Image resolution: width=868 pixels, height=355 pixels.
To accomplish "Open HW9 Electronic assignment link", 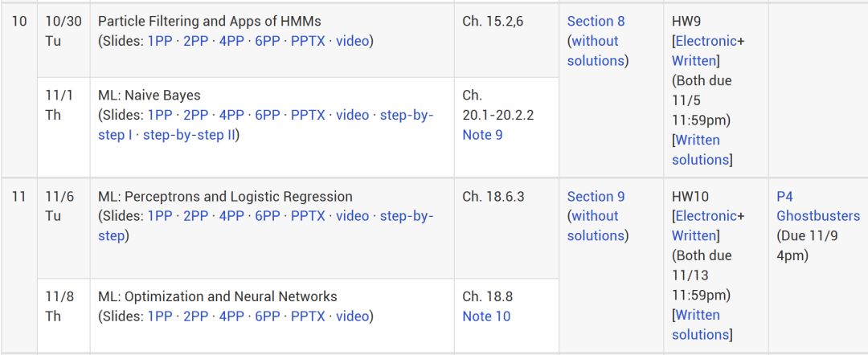I will 706,41.
